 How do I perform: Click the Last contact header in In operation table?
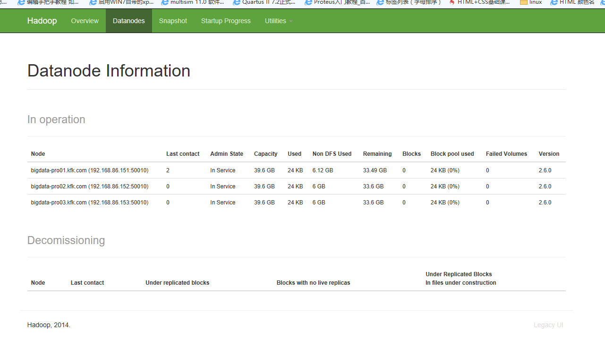pos(183,154)
